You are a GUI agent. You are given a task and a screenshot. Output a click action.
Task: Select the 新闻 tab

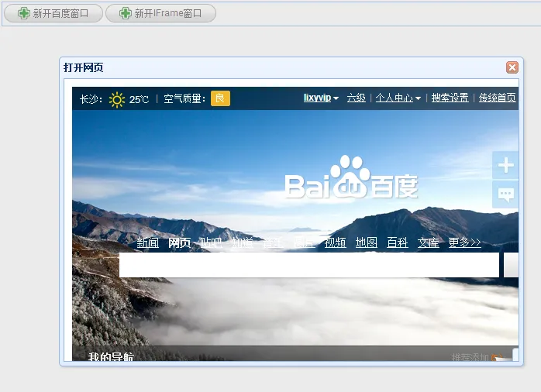(148, 242)
